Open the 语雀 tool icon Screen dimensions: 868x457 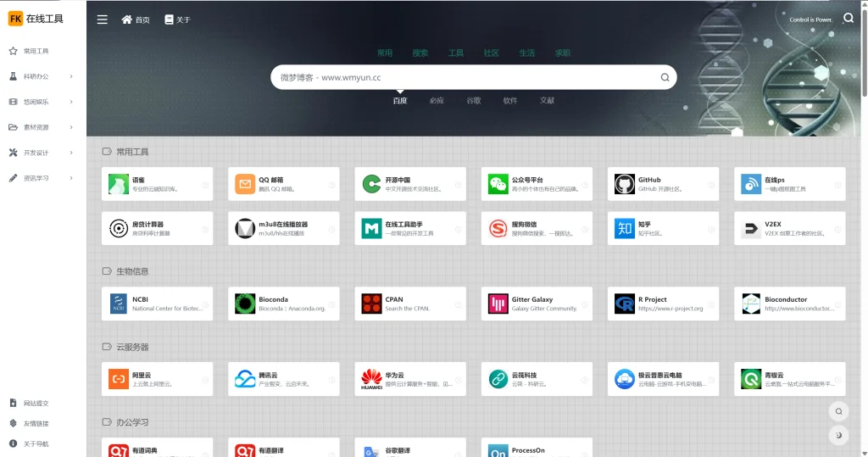click(119, 184)
